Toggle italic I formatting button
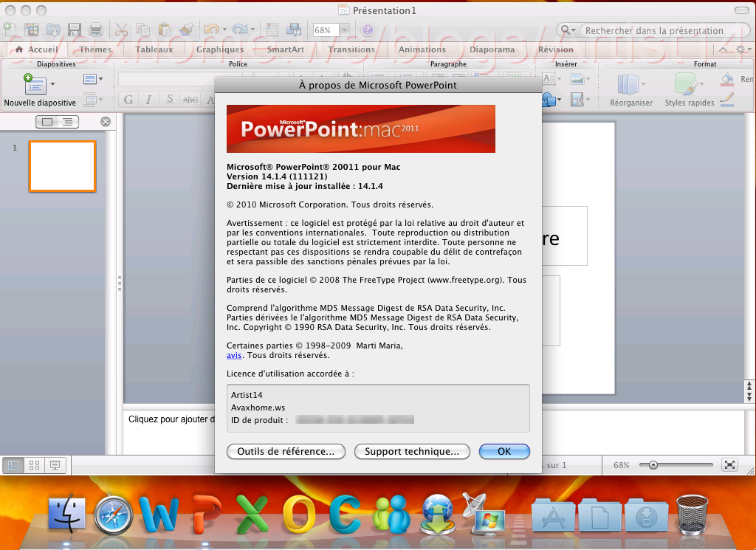 [148, 100]
